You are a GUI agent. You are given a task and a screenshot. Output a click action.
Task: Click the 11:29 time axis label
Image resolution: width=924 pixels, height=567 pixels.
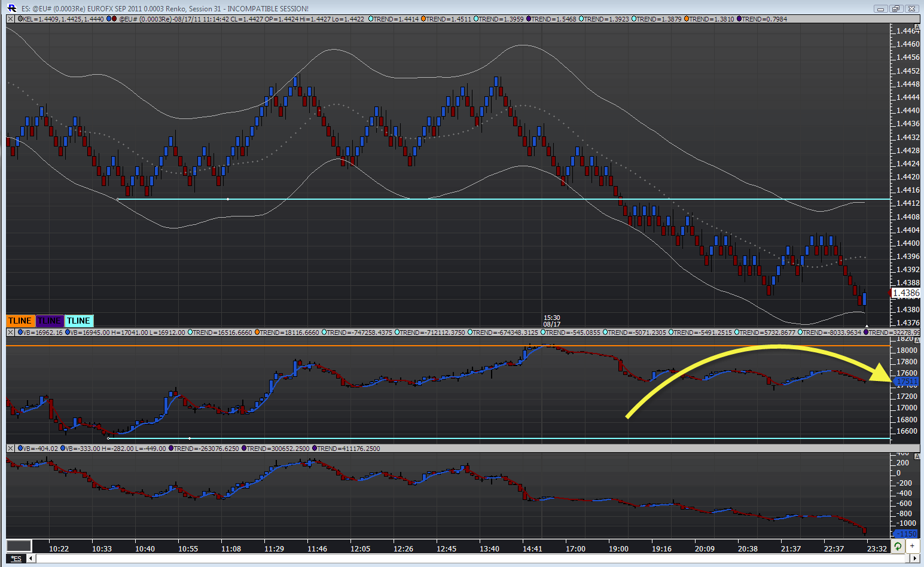pyautogui.click(x=274, y=549)
